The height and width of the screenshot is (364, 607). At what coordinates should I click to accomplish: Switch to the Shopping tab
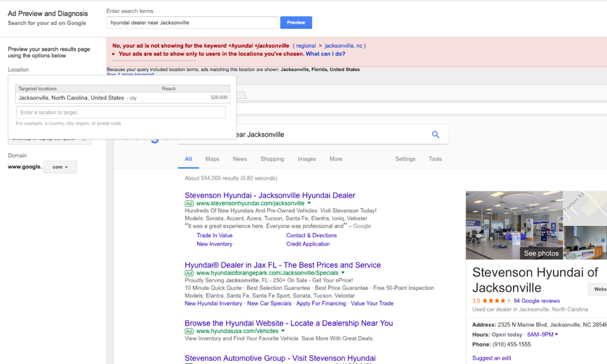272,159
